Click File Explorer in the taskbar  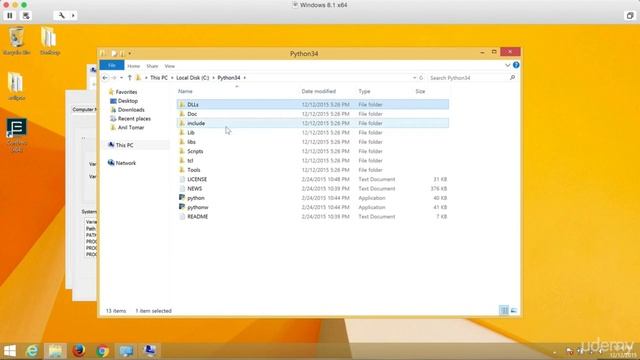point(55,351)
